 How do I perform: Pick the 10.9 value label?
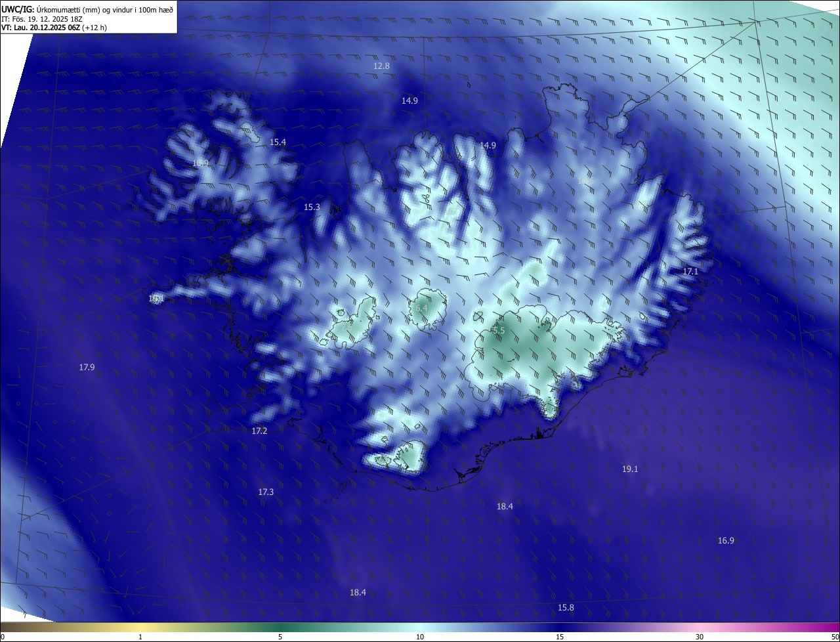[x=200, y=163]
